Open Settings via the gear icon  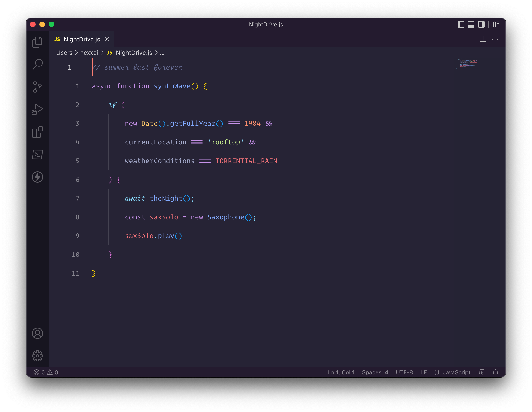pyautogui.click(x=37, y=356)
